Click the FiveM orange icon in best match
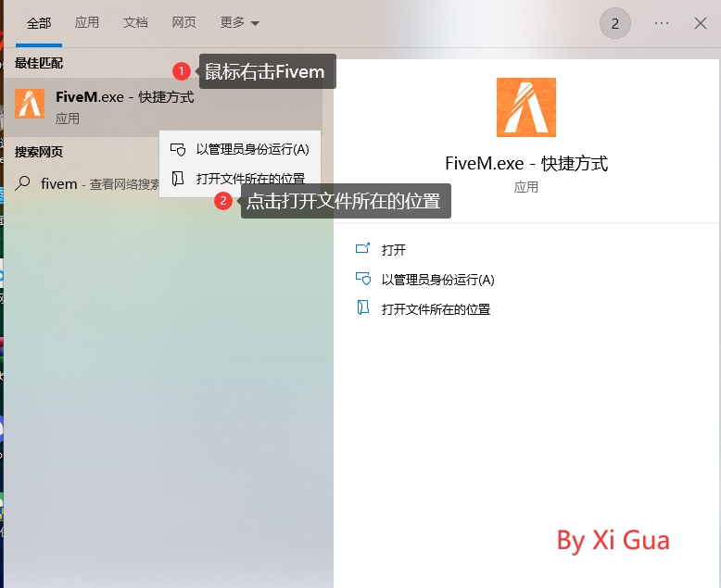The image size is (721, 588). (30, 105)
